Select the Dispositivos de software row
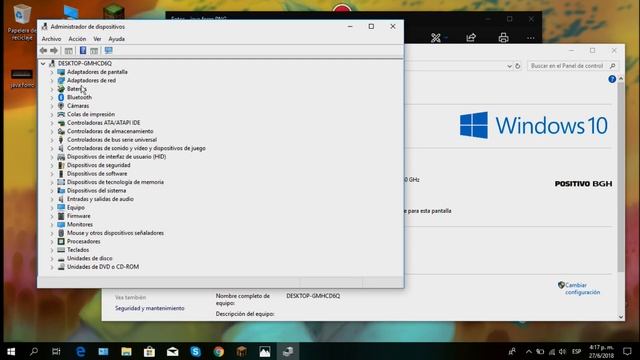 pyautogui.click(x=97, y=173)
